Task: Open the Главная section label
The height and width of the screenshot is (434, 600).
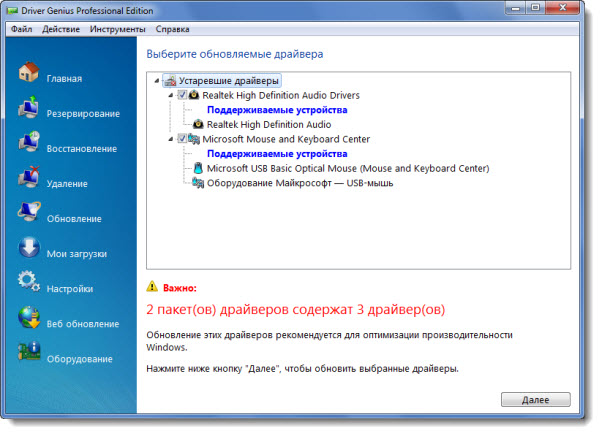Action: (x=64, y=78)
